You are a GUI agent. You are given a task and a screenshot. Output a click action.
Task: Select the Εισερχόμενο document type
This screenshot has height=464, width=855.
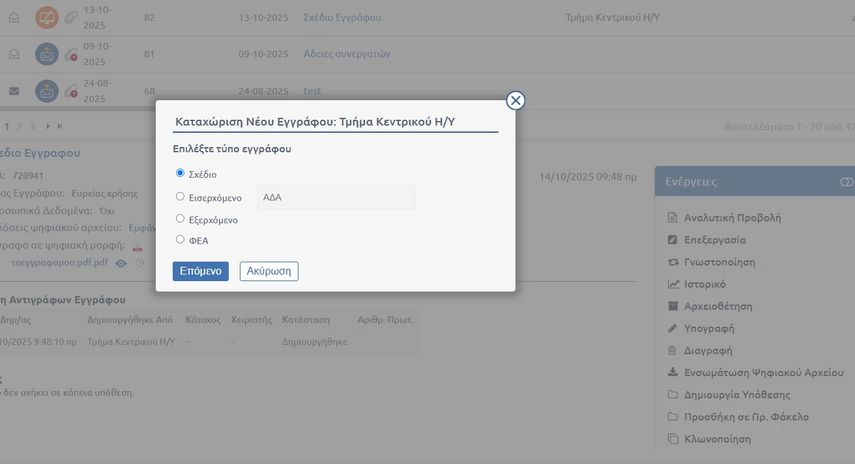(180, 197)
